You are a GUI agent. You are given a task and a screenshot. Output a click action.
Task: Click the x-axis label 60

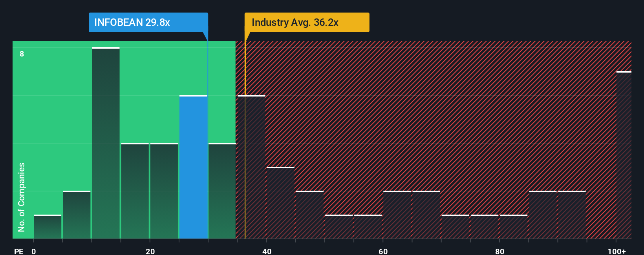(383, 251)
